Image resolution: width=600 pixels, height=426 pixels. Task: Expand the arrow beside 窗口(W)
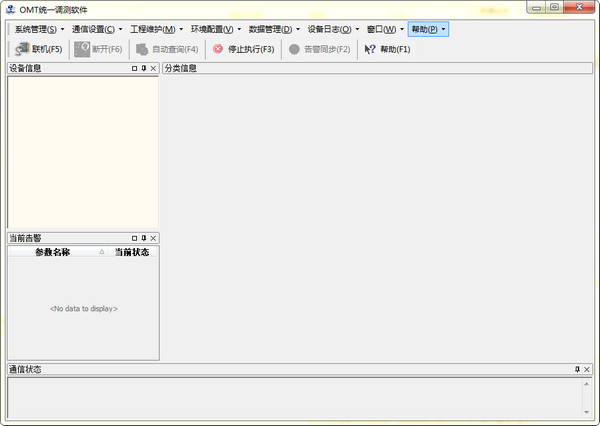click(x=402, y=29)
